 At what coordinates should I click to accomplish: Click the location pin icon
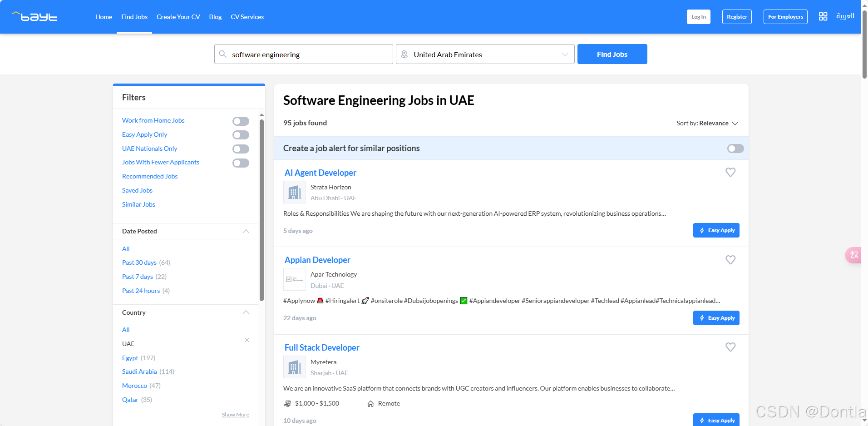404,54
